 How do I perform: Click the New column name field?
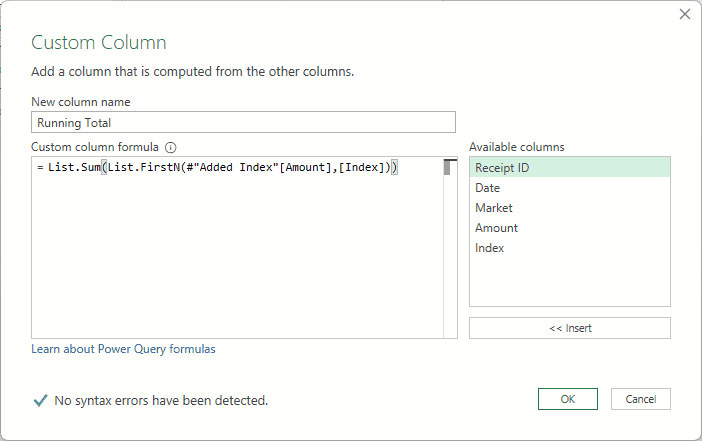(x=243, y=122)
